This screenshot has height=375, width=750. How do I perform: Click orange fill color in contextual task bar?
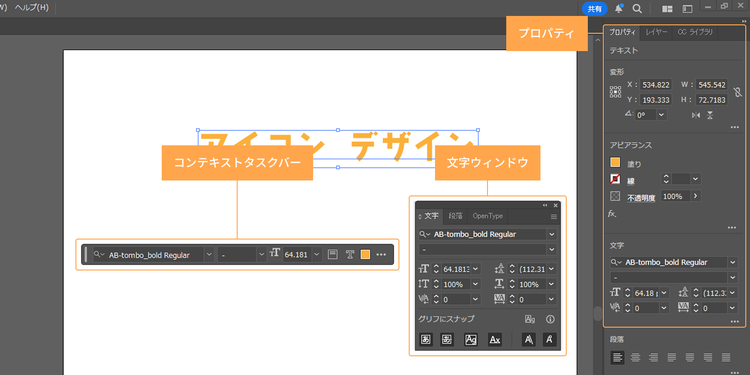click(x=365, y=254)
